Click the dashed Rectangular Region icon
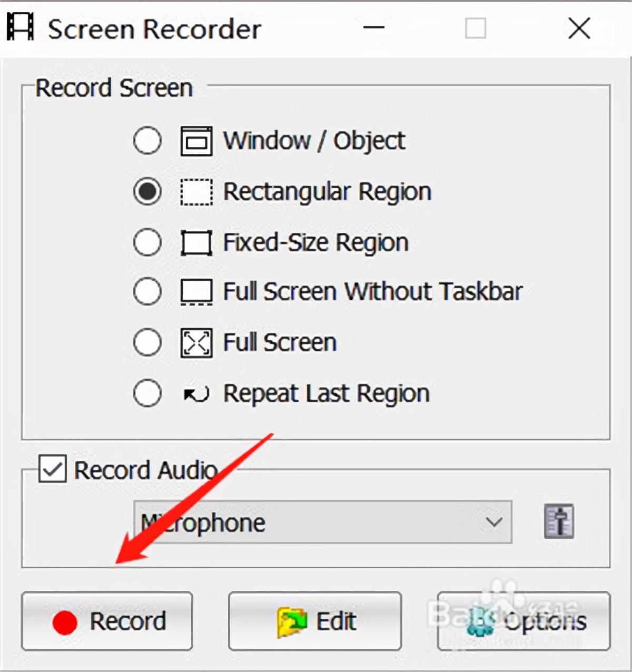 [x=195, y=191]
